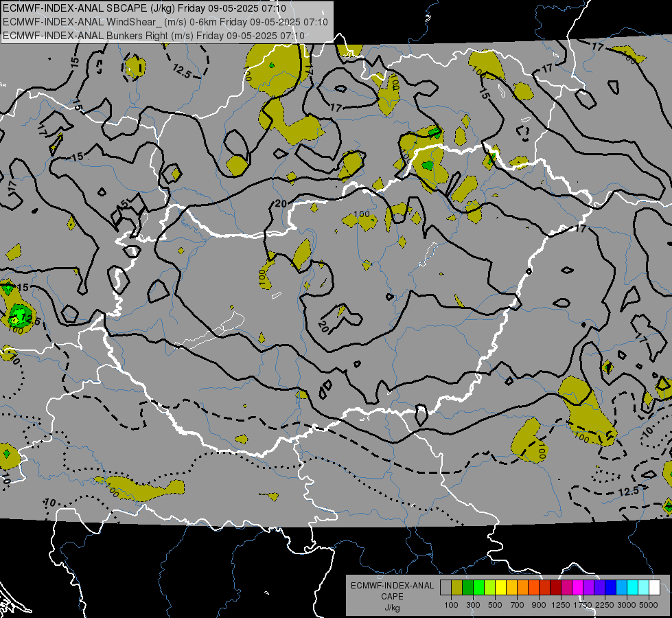Screen dimensions: 672x618
Task: Click the SBCAPE (J/kg) title line
Action: coord(144,8)
